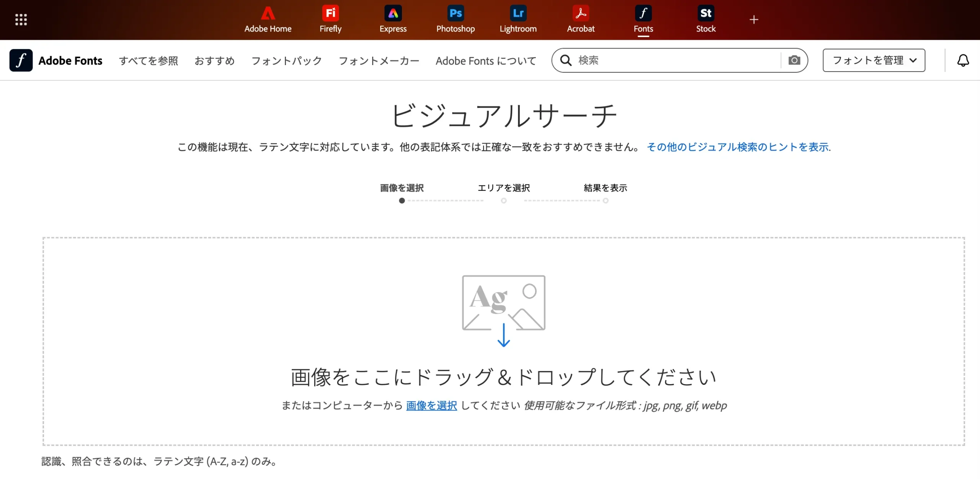Open Adobe Express app icon

click(x=393, y=19)
